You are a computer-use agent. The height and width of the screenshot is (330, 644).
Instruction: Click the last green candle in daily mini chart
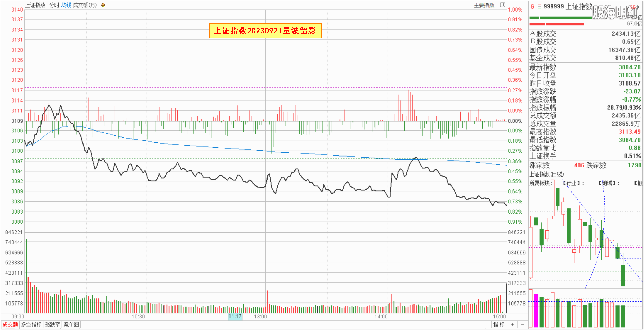623,275
